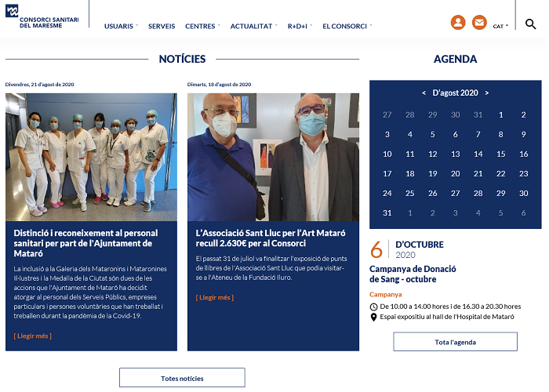The width and height of the screenshot is (549, 392).
Task: Open the R+D+I menu
Action: pyautogui.click(x=299, y=26)
